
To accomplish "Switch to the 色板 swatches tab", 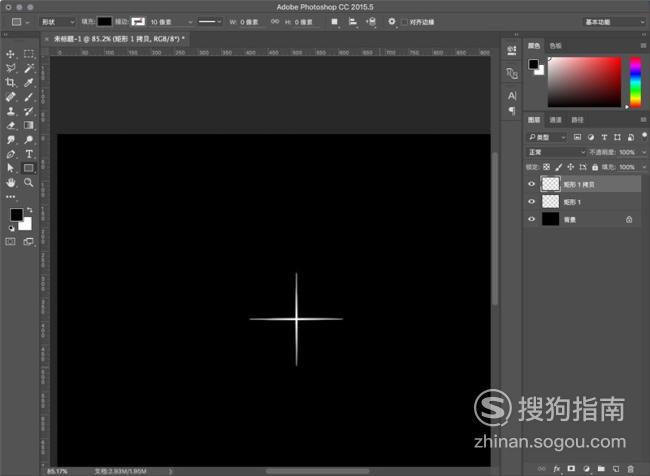I will (x=555, y=46).
